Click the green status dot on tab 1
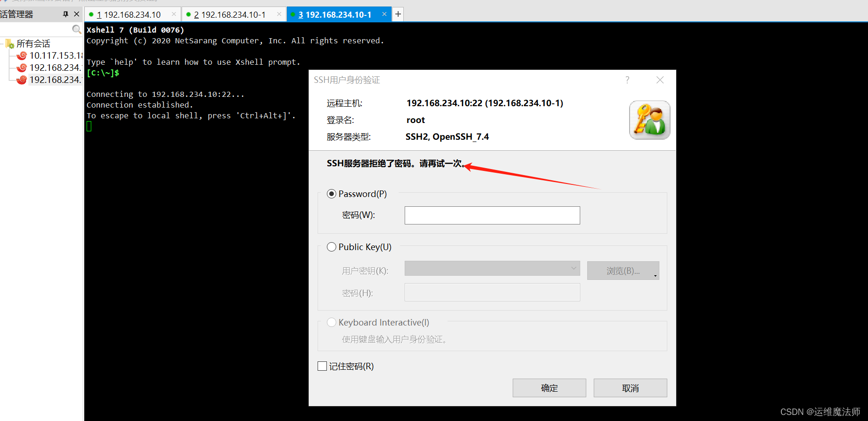Screen dimensions: 868x421 (x=91, y=14)
